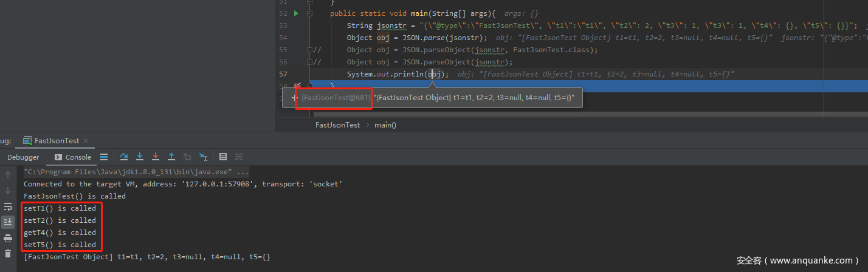Toggle the breakpoint on line 58
The width and height of the screenshot is (868, 272).
[x=297, y=86]
